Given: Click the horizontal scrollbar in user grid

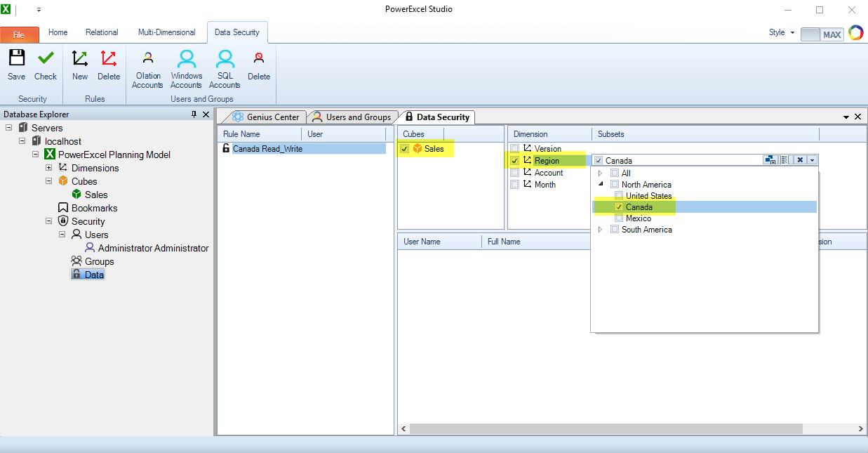Looking at the screenshot, I should (x=606, y=428).
